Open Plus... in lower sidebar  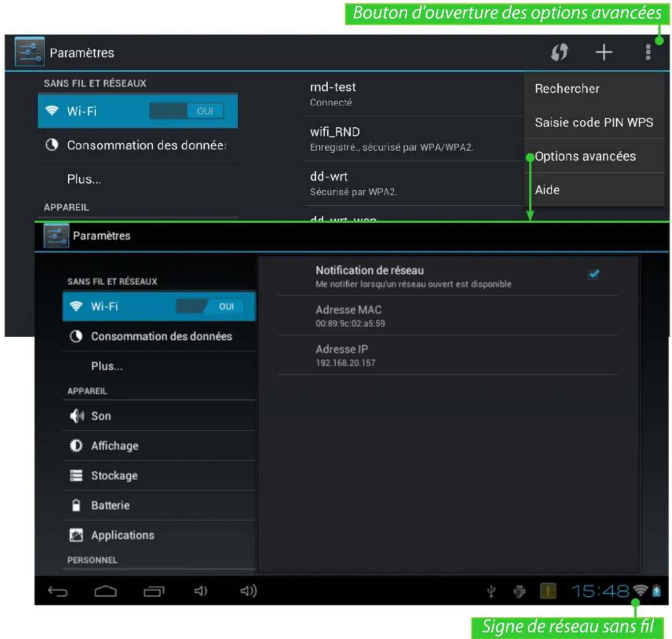(159, 366)
